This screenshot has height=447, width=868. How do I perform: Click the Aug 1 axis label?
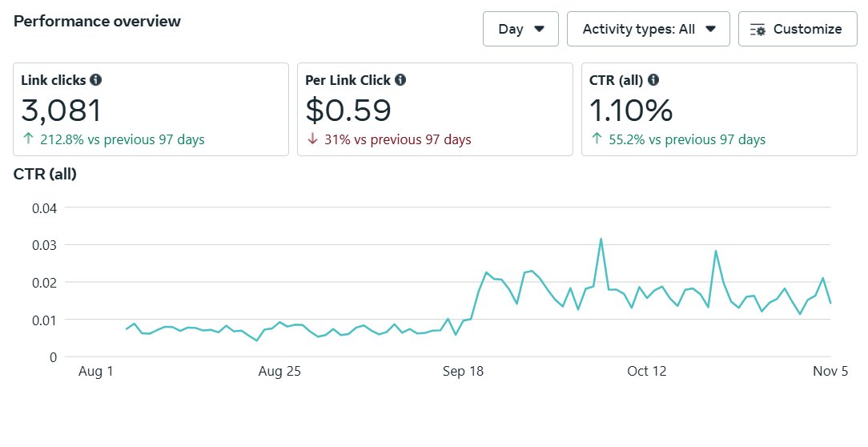coord(96,371)
